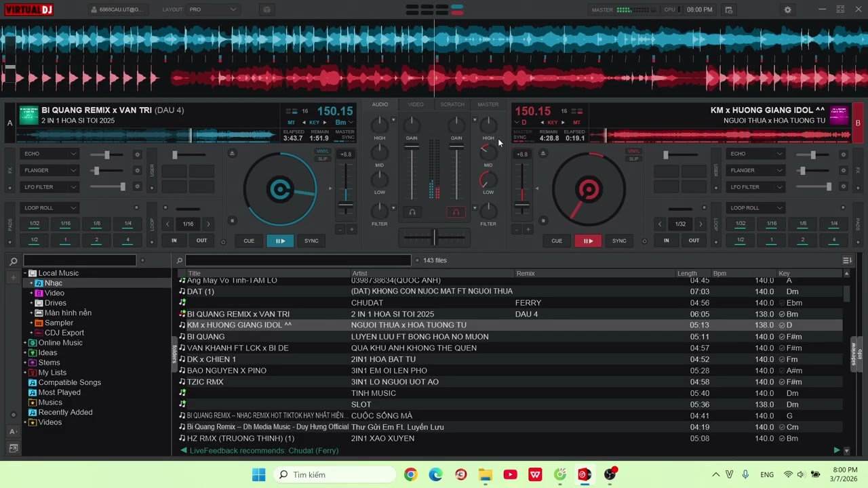This screenshot has height=488, width=868.
Task: Open Windows Start menu
Action: [x=258, y=474]
